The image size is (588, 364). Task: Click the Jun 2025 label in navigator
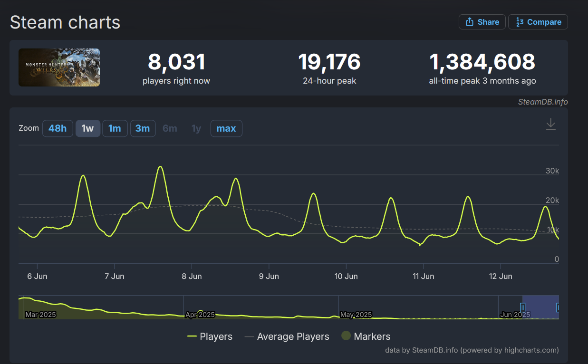(515, 315)
